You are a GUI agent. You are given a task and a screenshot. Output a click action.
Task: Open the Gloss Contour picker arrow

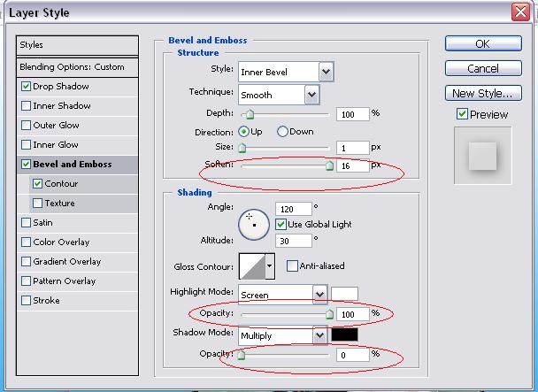[x=270, y=266]
